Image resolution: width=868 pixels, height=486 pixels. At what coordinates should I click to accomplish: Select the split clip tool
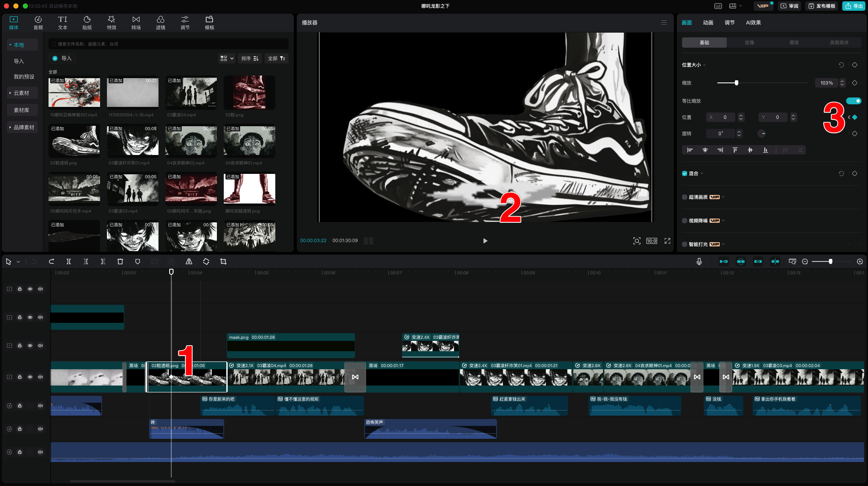coord(69,261)
